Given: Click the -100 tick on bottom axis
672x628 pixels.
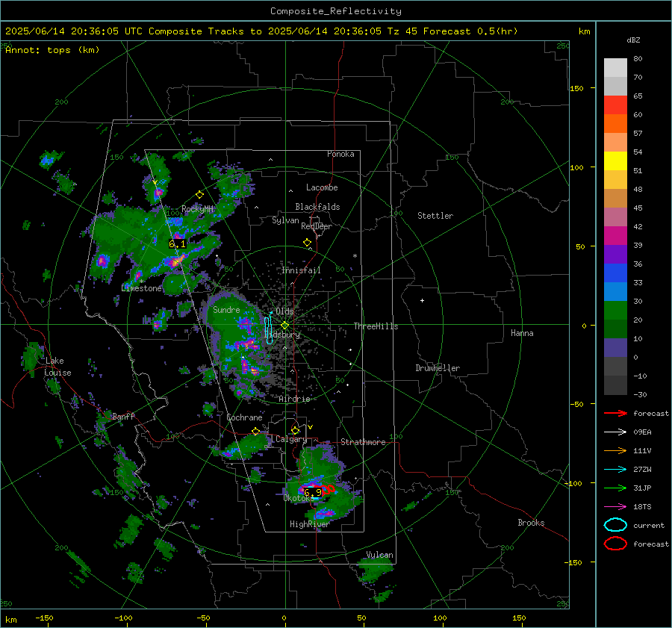Looking at the screenshot, I should (x=123, y=618).
